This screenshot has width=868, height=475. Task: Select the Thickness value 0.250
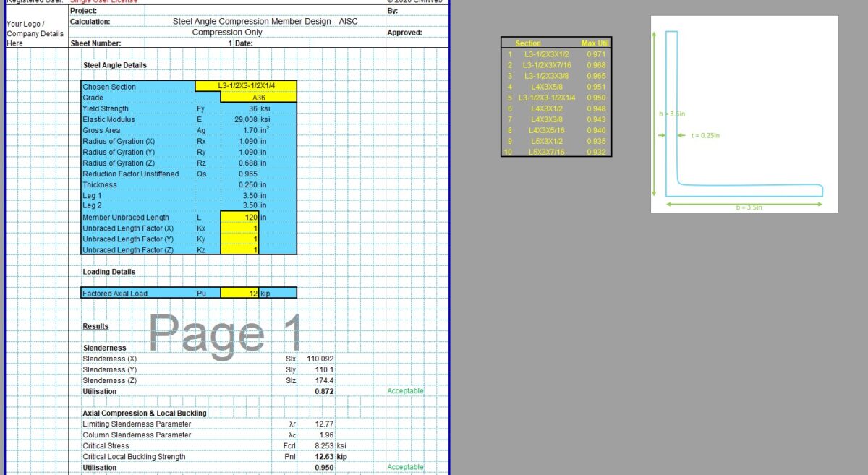pos(249,184)
